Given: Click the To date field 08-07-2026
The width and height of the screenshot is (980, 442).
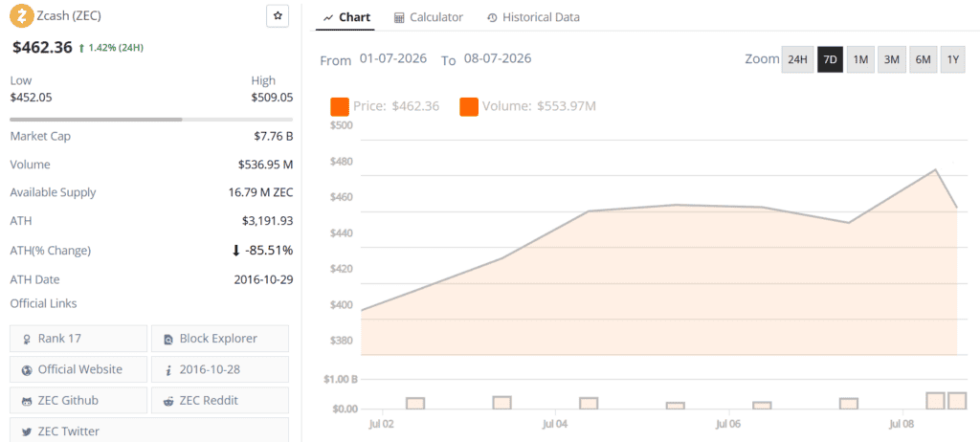Looking at the screenshot, I should tap(498, 58).
